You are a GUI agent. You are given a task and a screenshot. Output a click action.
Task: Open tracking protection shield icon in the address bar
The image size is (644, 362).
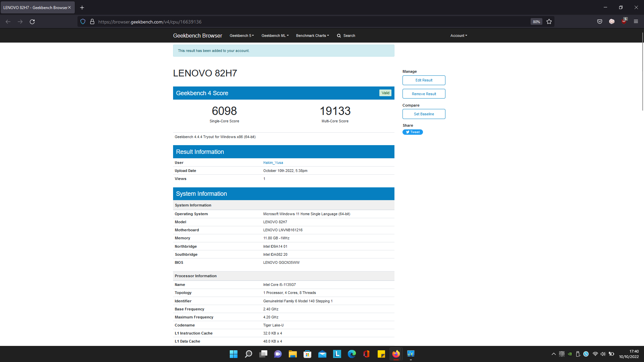[x=83, y=22]
